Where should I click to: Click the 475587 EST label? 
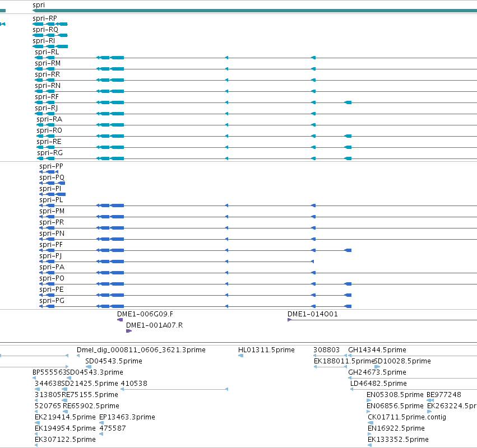point(113,428)
